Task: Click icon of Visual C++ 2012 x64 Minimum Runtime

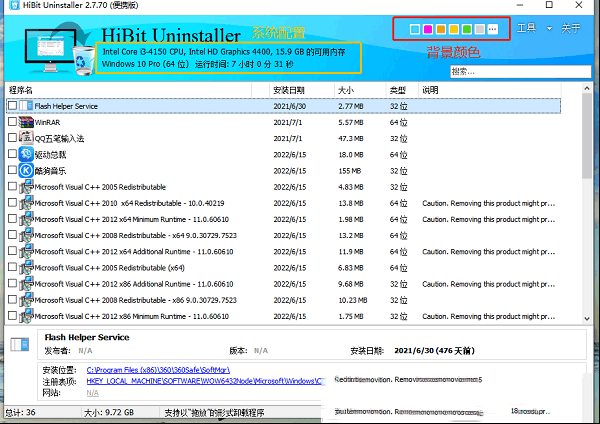Action: (26, 219)
